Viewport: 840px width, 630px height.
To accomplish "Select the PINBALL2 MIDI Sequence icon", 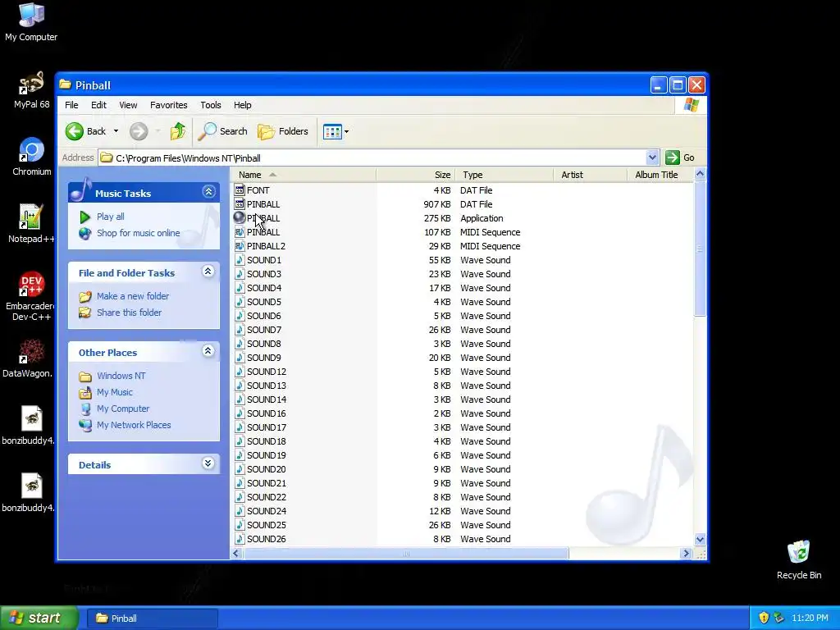I will point(240,246).
